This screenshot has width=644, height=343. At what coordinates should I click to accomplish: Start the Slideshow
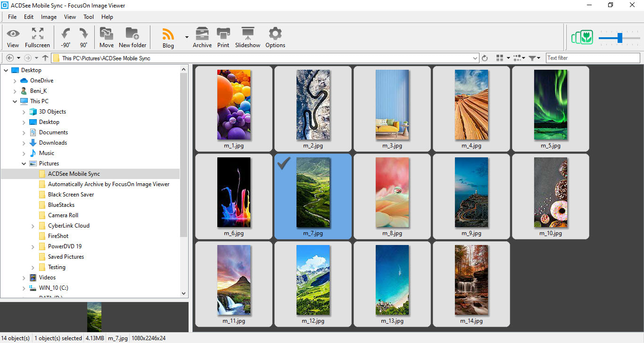[x=248, y=38]
